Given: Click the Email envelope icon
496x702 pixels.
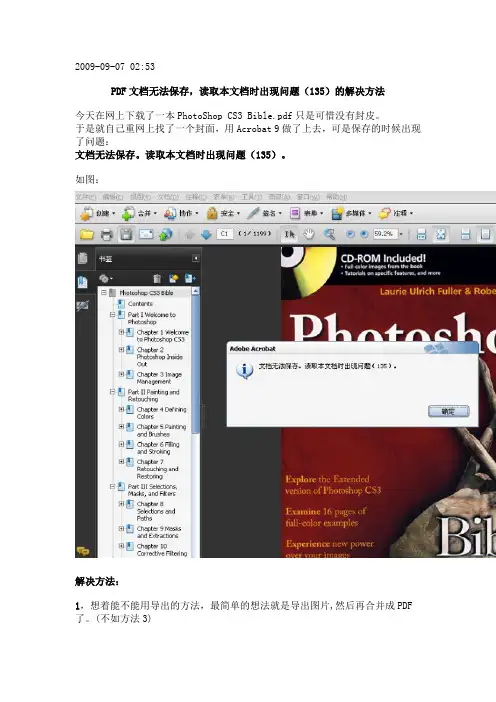Looking at the screenshot, I should point(146,234).
